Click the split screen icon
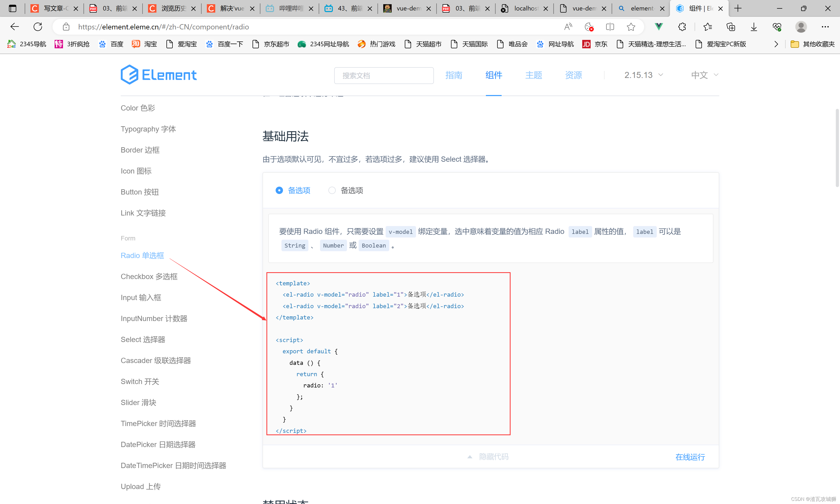This screenshot has height=504, width=840. tap(610, 27)
